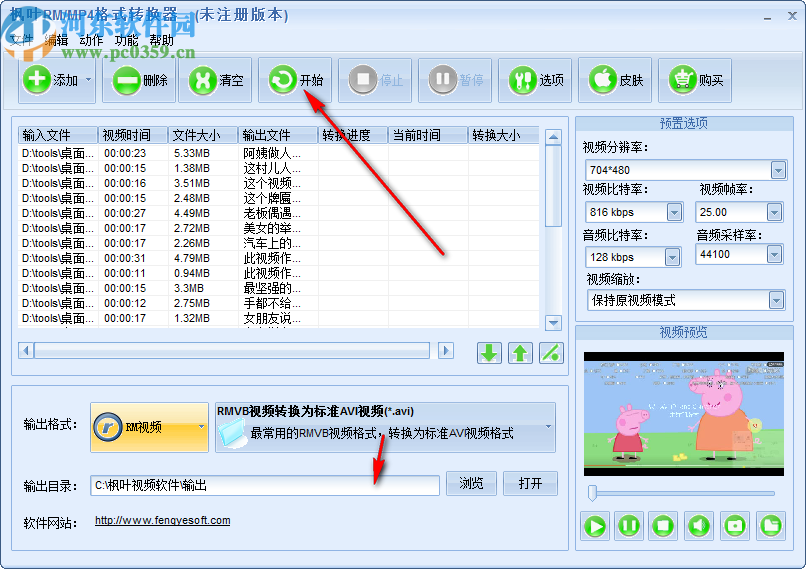The height and width of the screenshot is (569, 806).
Task: Click the horizontal scrollbar left arrow
Action: (26, 351)
